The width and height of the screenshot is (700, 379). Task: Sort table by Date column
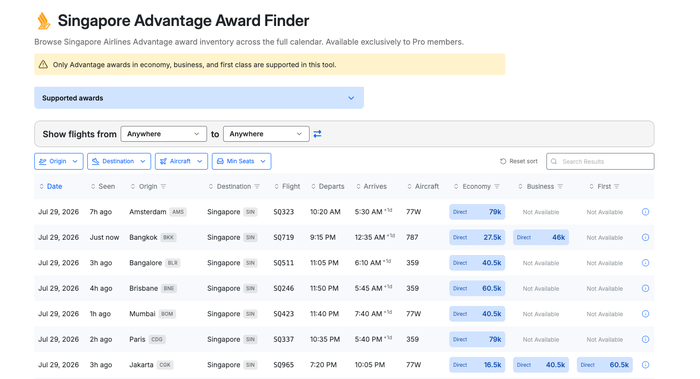click(x=50, y=187)
